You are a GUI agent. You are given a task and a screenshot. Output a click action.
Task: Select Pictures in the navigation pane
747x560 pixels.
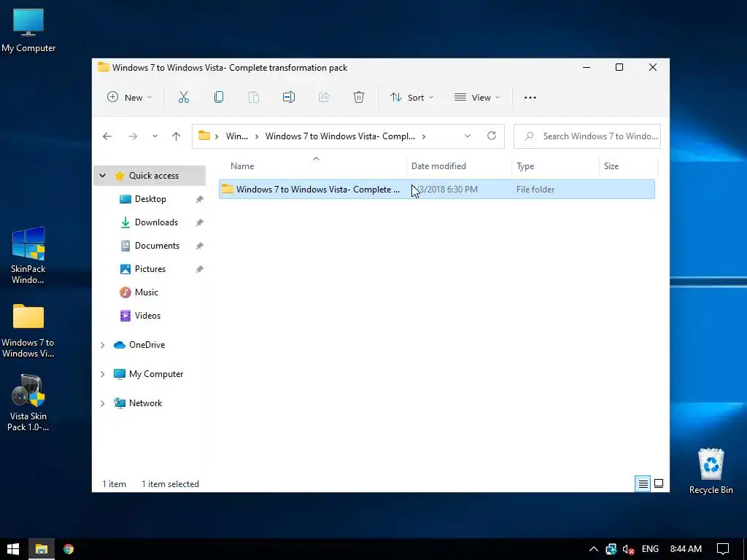[x=150, y=269]
